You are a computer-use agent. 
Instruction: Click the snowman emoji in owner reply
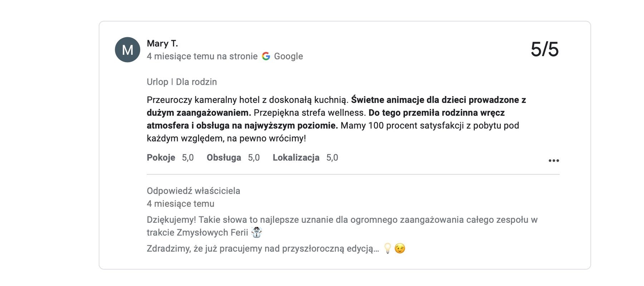[257, 232]
